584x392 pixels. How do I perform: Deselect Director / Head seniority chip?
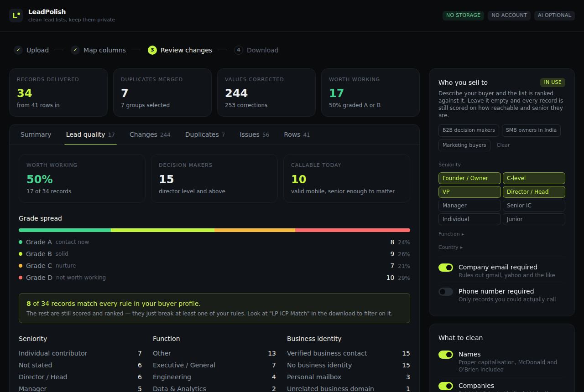534,192
